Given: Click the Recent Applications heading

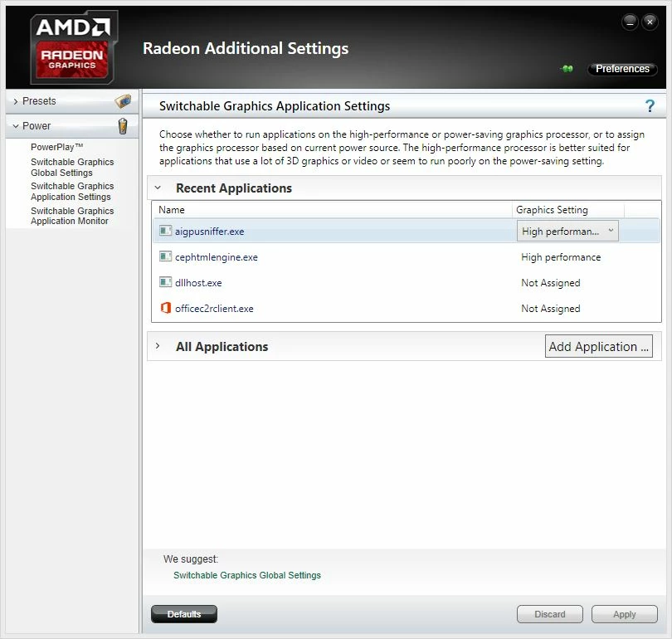Looking at the screenshot, I should pos(234,188).
